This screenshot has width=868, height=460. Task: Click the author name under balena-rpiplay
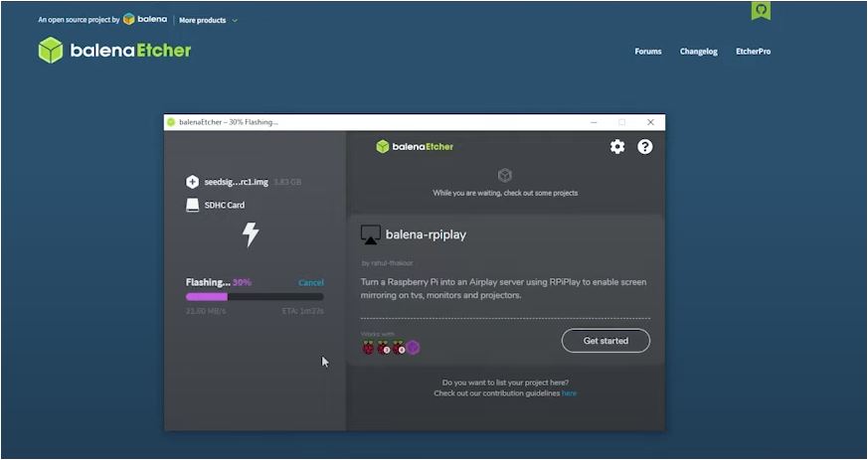pyautogui.click(x=387, y=263)
